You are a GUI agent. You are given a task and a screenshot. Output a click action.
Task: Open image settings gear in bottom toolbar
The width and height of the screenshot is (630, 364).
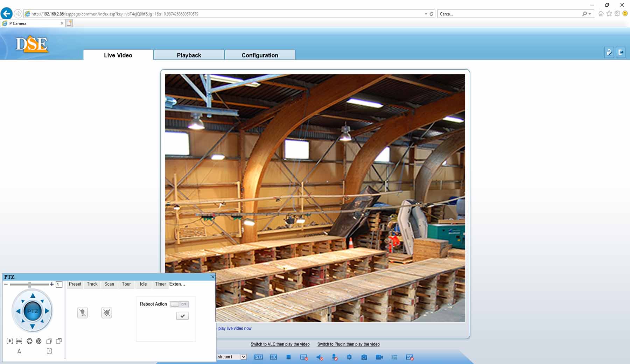point(349,357)
